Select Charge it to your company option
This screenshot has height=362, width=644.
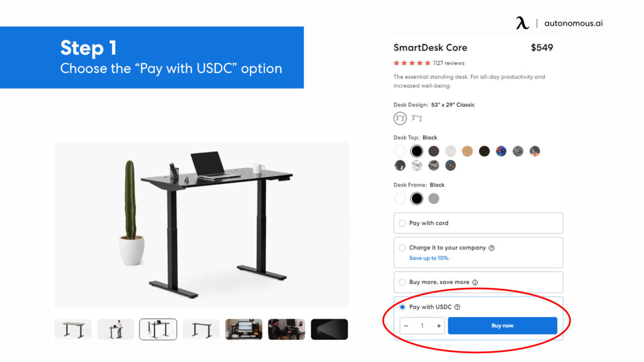click(402, 248)
